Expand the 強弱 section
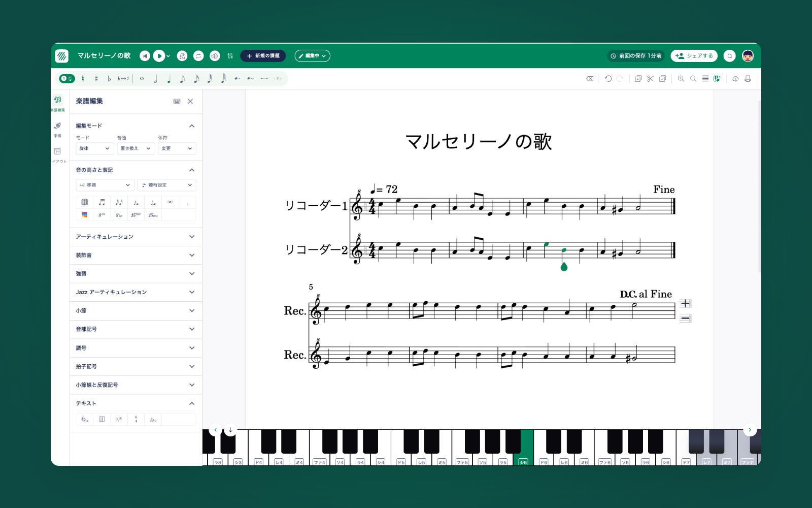812x508 pixels. click(136, 274)
